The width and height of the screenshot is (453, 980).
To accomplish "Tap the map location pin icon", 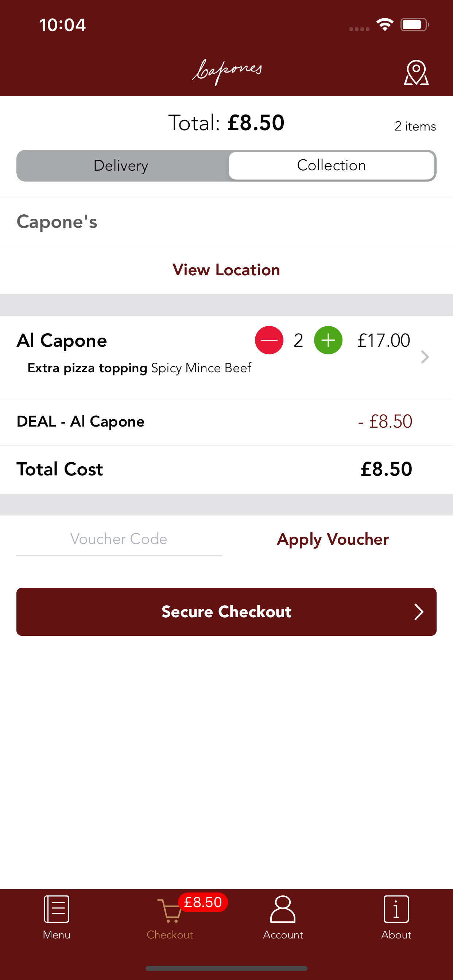I will coord(416,72).
